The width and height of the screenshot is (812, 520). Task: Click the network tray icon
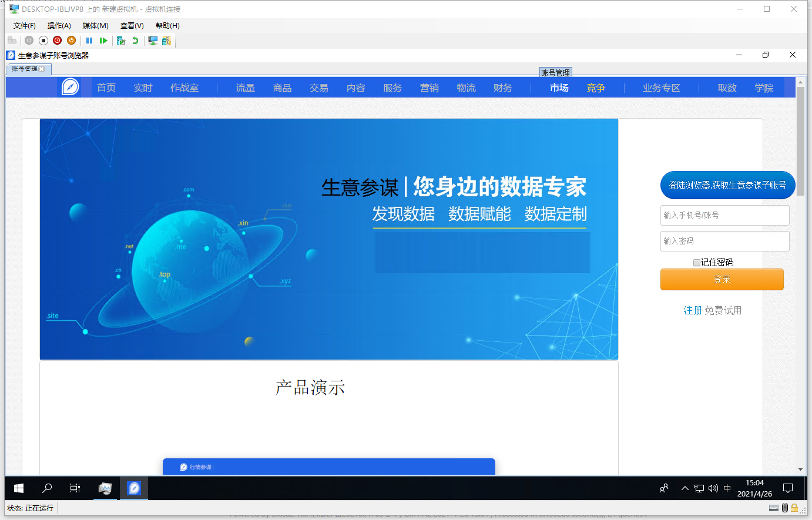point(699,488)
